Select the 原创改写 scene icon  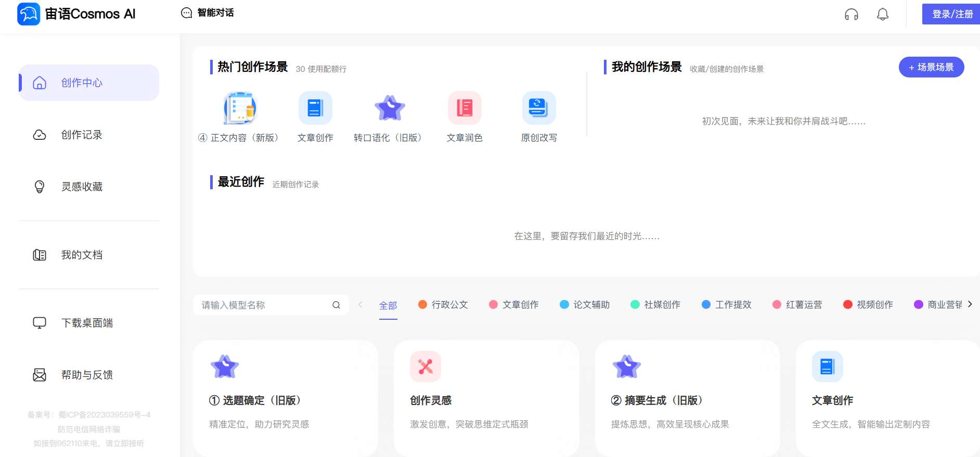point(538,108)
